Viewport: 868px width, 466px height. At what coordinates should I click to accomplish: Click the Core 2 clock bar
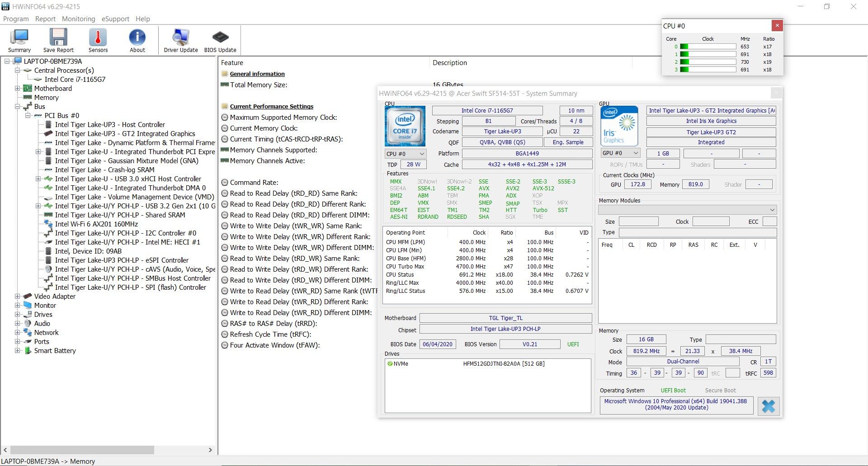pyautogui.click(x=708, y=62)
